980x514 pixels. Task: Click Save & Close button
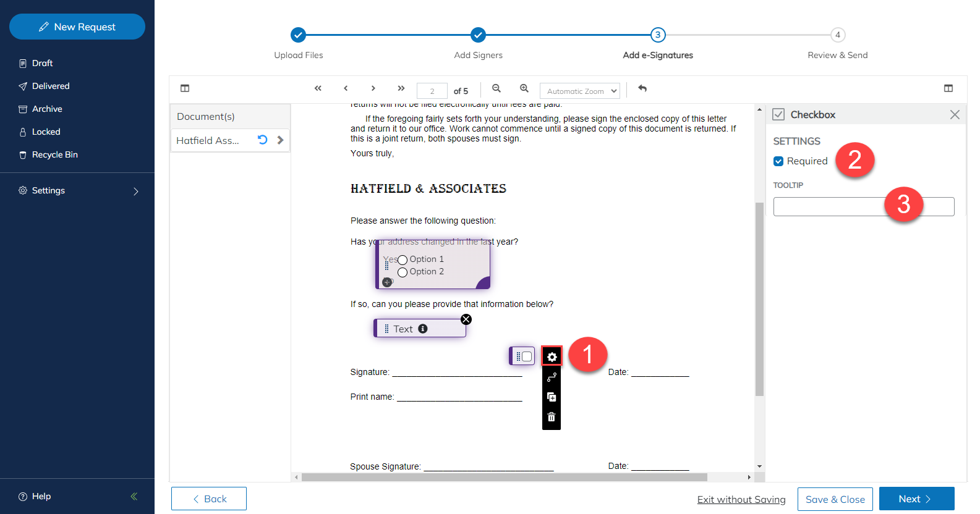(x=835, y=499)
